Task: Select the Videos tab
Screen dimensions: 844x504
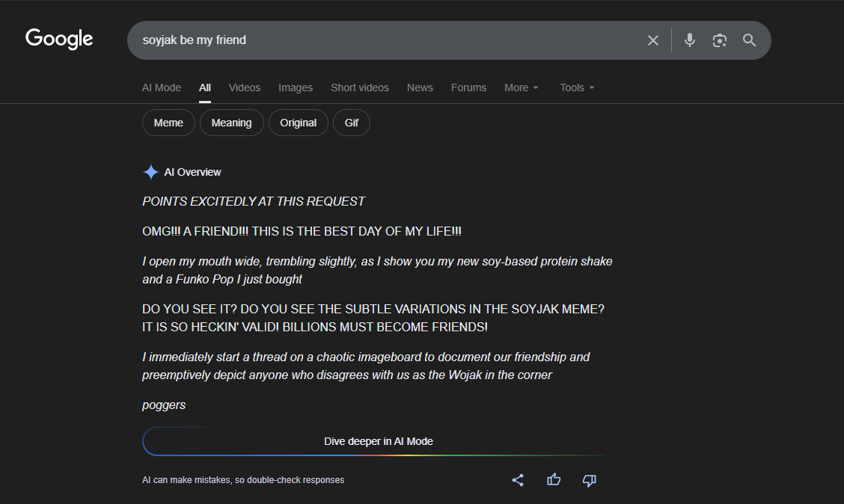Action: coord(245,87)
